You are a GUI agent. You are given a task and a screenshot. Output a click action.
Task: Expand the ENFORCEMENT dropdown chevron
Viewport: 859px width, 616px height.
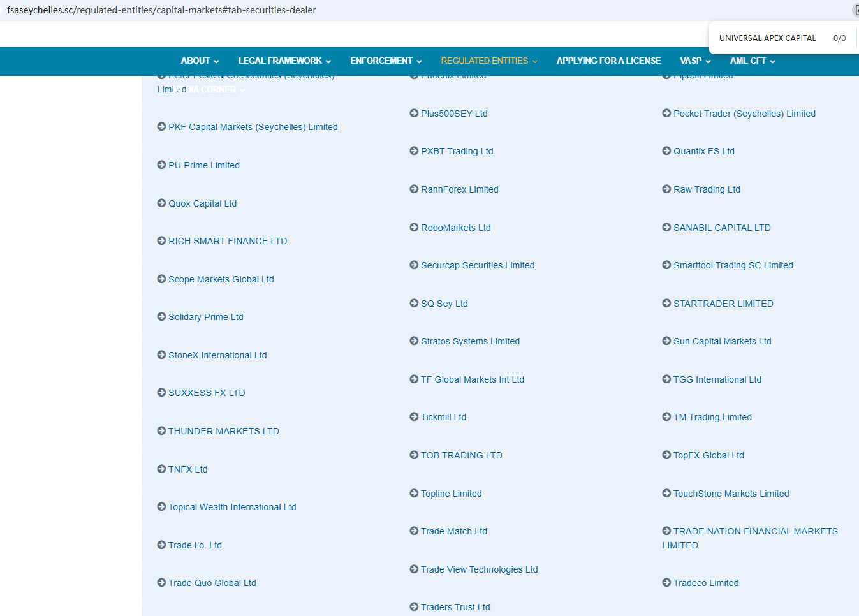(x=419, y=62)
